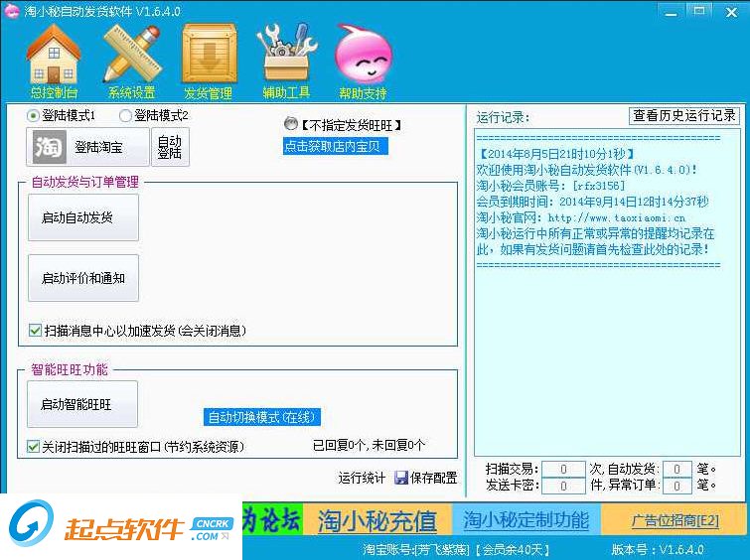The width and height of the screenshot is (750, 560).
Task: Click 发送卡密 count field
Action: pos(563,486)
